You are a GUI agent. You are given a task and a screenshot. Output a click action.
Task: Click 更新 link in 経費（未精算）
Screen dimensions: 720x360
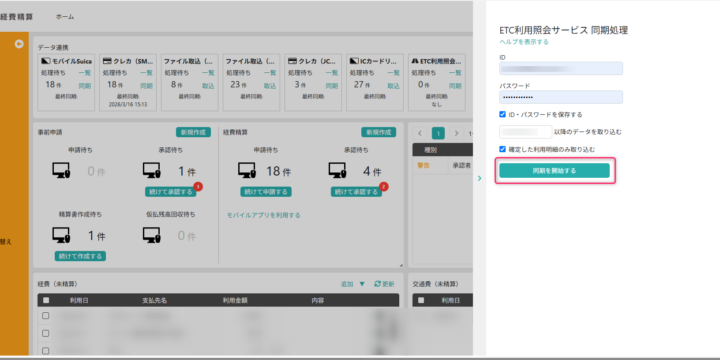pos(388,284)
